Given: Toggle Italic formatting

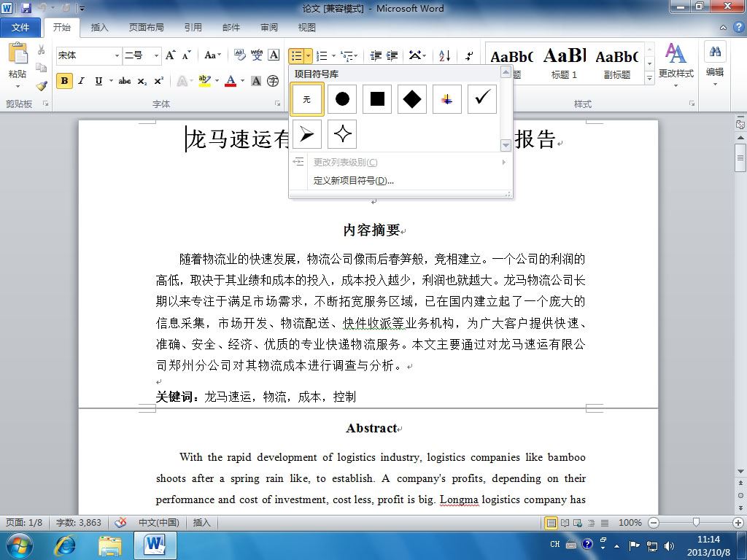Looking at the screenshot, I should [82, 81].
